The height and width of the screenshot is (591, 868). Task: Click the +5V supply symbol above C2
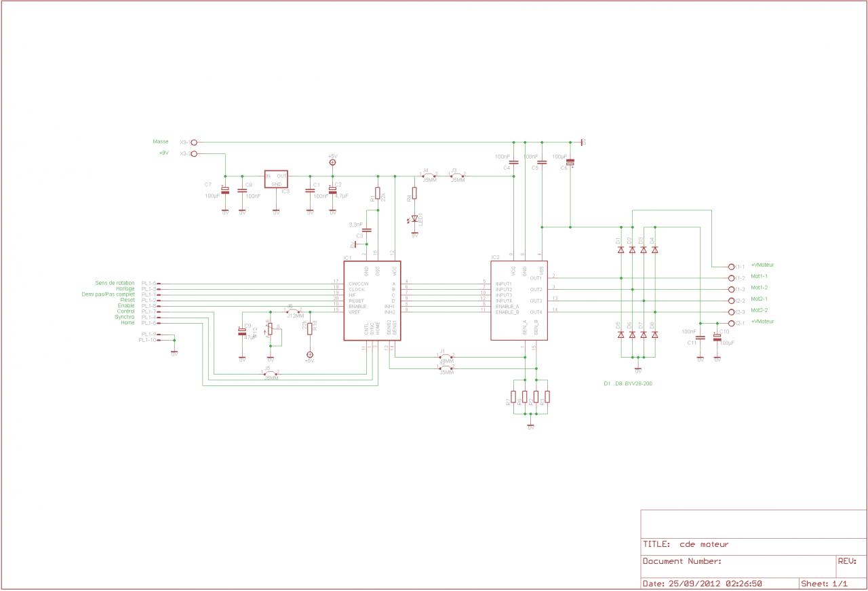point(332,162)
